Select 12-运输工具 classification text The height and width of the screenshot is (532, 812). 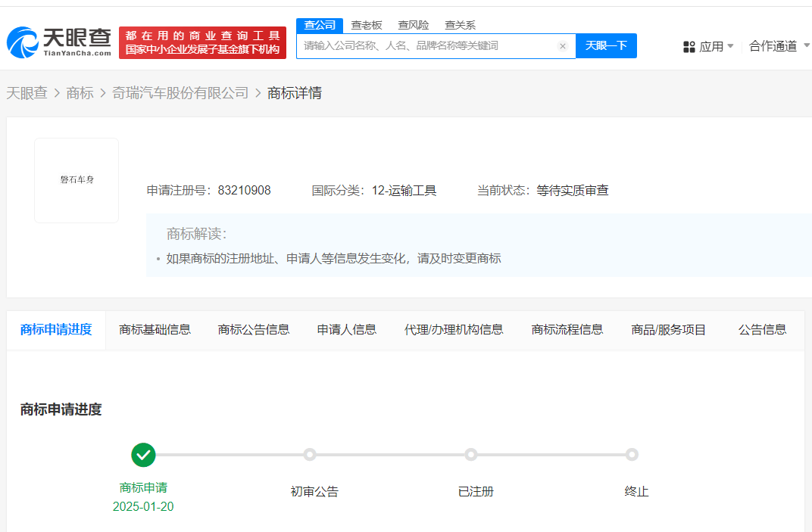[404, 191]
